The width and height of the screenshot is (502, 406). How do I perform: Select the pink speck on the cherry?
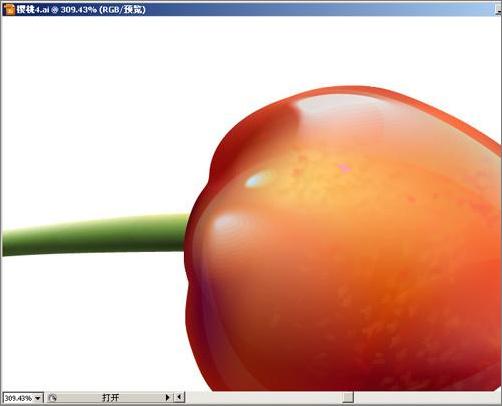pos(345,168)
